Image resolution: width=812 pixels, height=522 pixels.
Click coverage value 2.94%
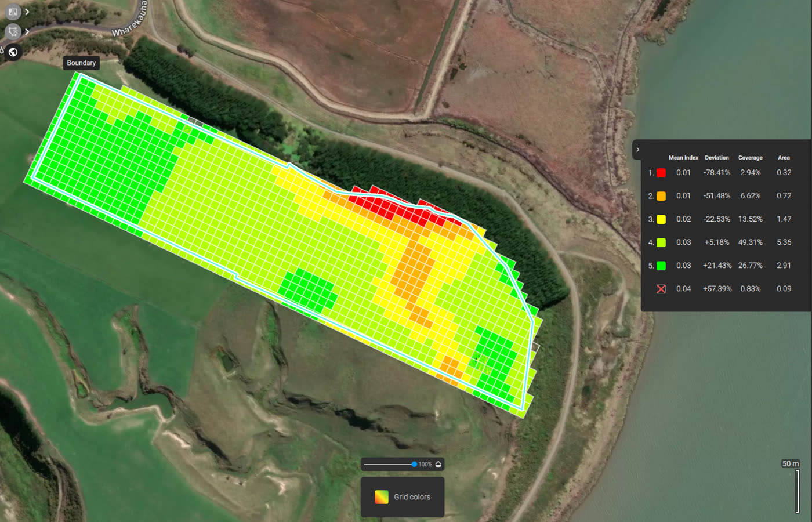click(x=751, y=173)
